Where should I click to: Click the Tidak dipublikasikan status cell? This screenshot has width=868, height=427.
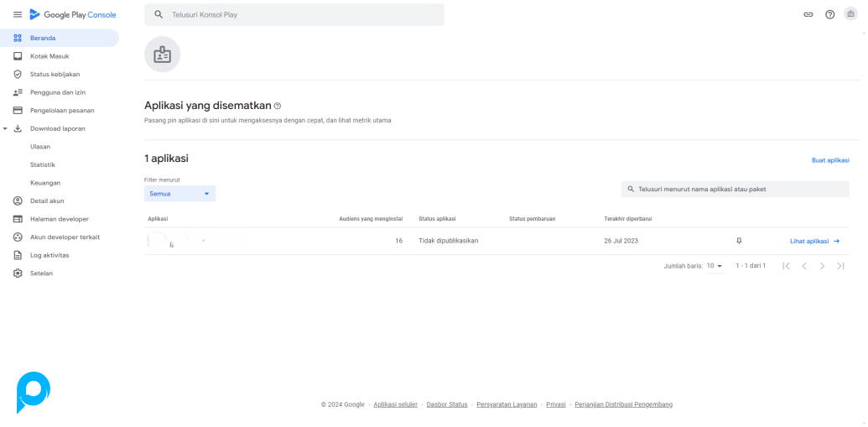449,241
